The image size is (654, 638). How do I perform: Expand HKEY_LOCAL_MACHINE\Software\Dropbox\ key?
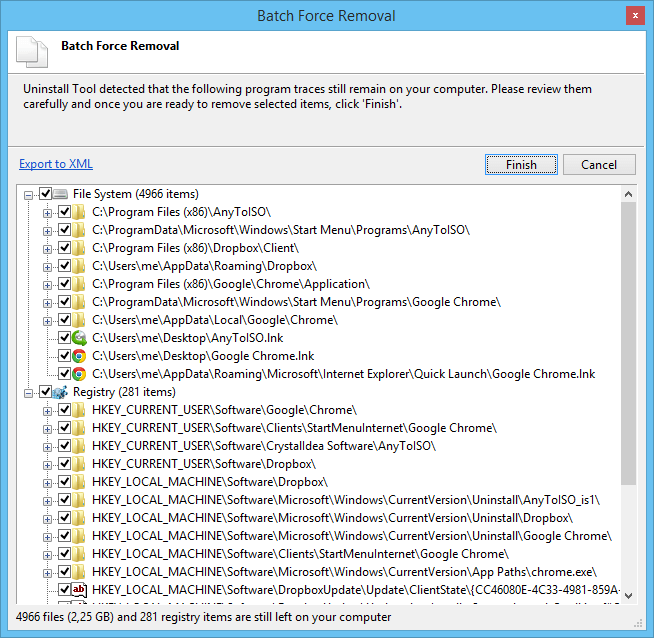48,483
